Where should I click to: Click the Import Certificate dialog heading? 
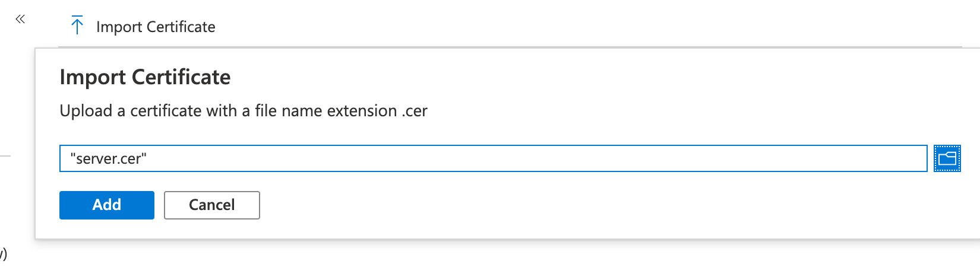[145, 77]
